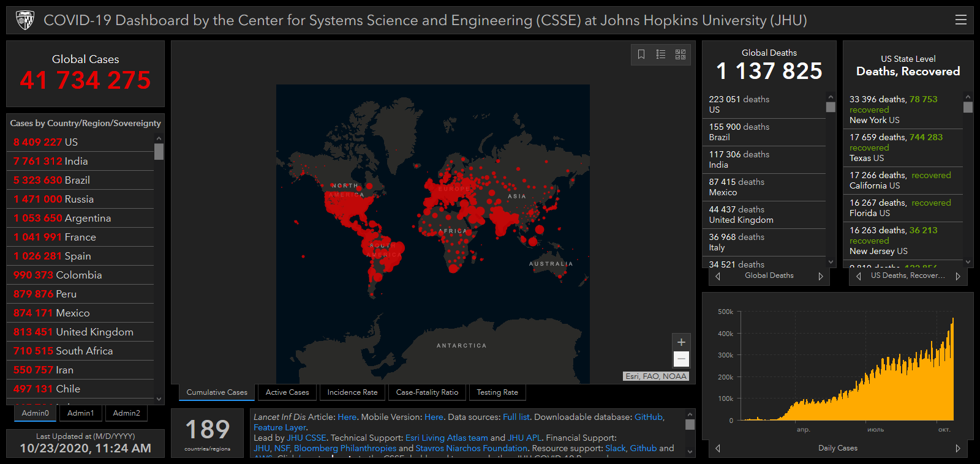
Task: Click the Global Deaths list scrollbar thumb
Action: 831,107
